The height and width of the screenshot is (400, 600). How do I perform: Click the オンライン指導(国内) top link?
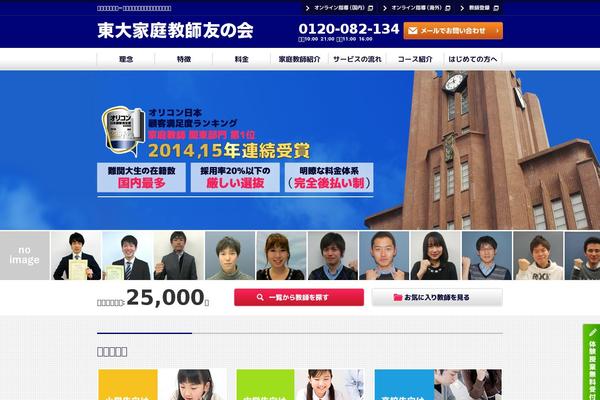339,8
